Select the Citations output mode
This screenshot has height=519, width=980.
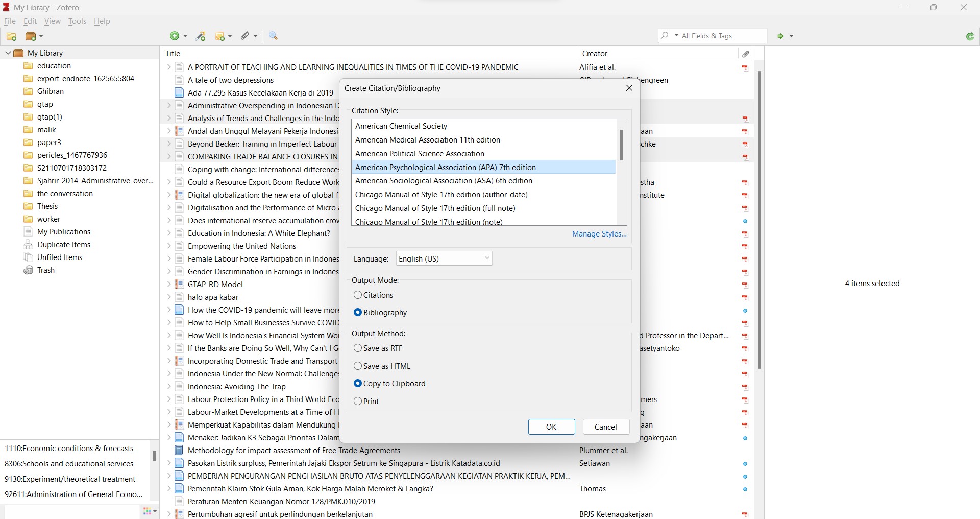tap(358, 295)
